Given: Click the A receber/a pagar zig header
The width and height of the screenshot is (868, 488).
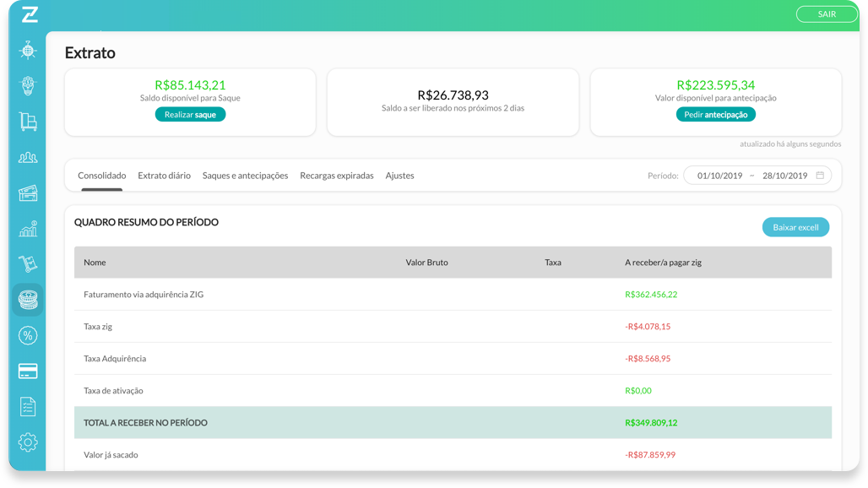Looking at the screenshot, I should point(663,263).
